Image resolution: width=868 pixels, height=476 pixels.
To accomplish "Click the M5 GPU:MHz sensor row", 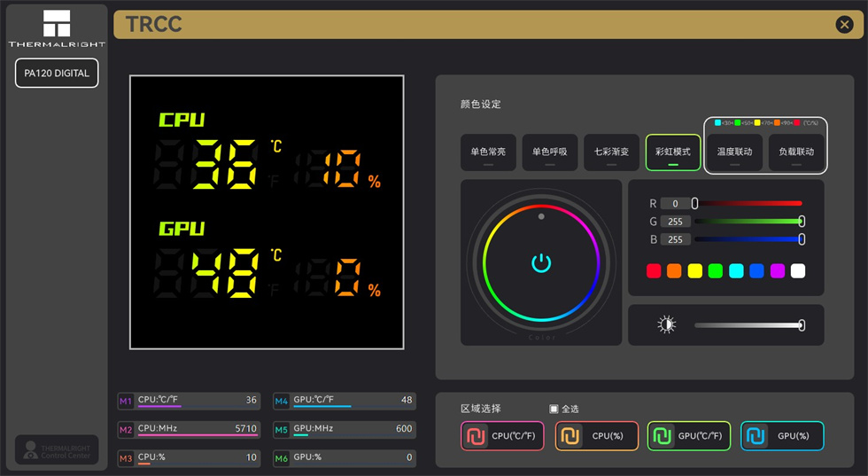I will click(x=344, y=429).
